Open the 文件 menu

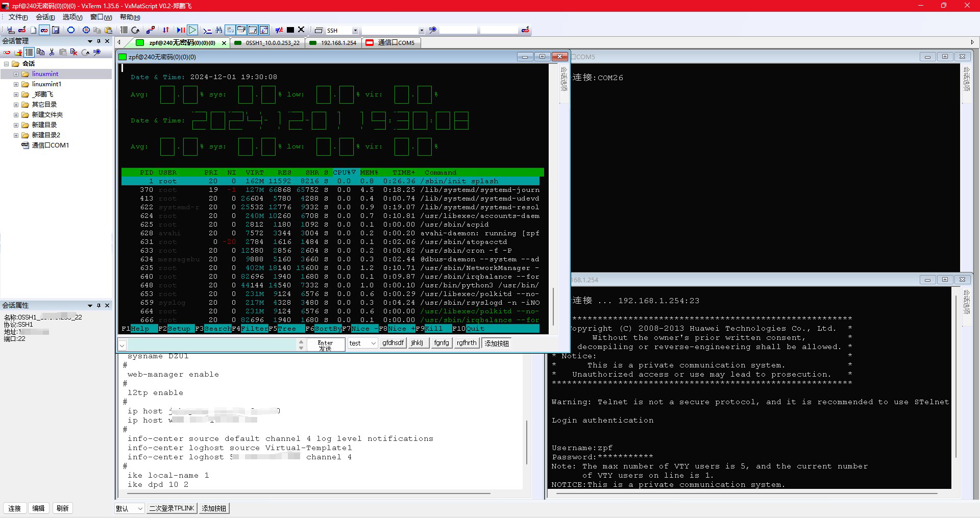pyautogui.click(x=18, y=17)
